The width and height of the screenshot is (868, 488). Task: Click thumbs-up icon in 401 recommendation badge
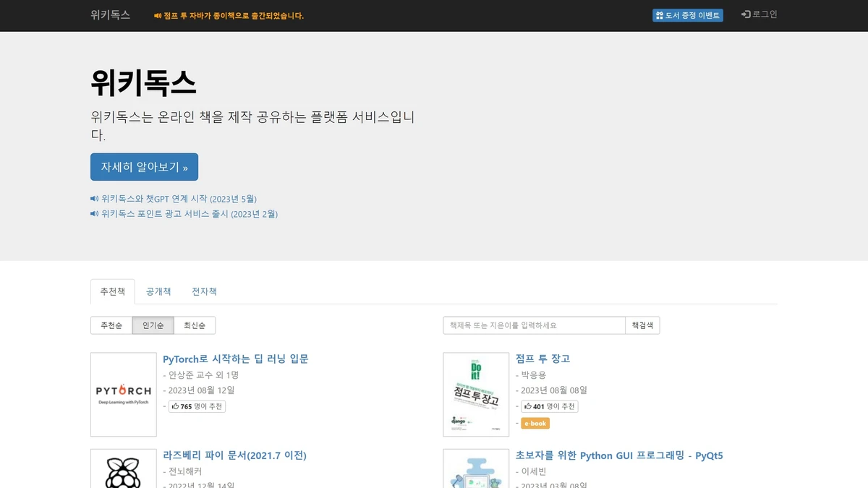528,406
